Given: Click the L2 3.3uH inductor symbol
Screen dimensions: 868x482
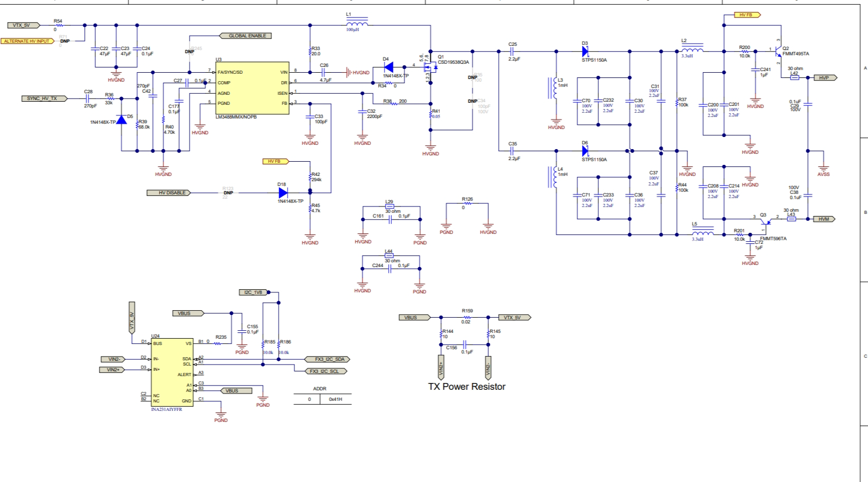Looking at the screenshot, I should (x=692, y=48).
